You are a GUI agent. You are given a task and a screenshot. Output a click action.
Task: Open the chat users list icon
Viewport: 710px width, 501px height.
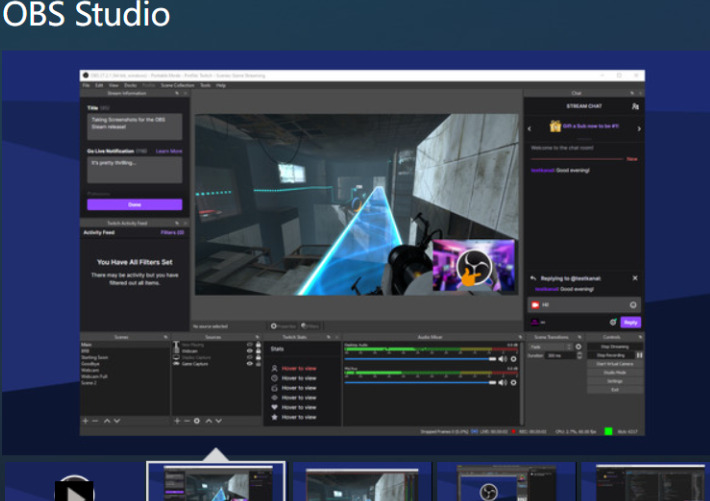coord(636,105)
